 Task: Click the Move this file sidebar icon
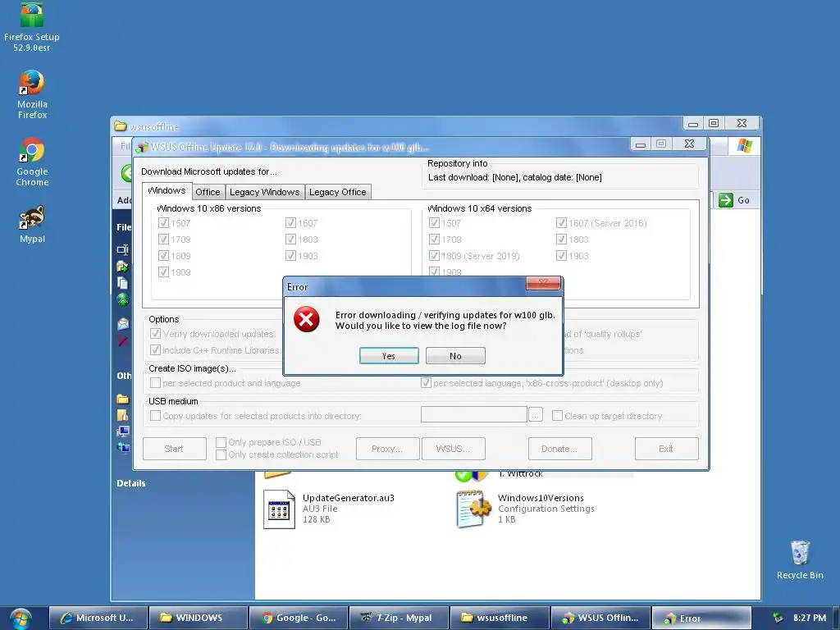123,267
